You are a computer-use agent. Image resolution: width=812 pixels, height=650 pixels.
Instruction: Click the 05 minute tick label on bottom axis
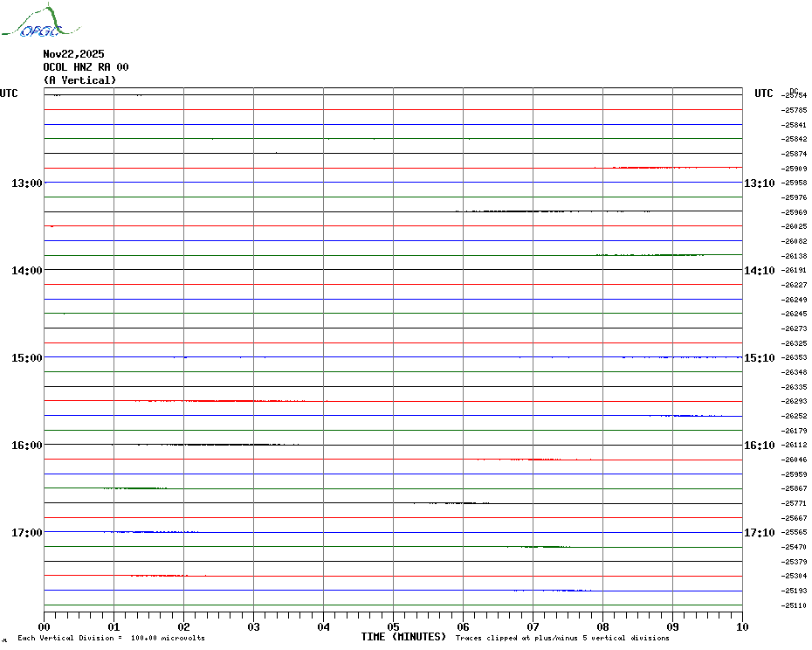coord(393,626)
